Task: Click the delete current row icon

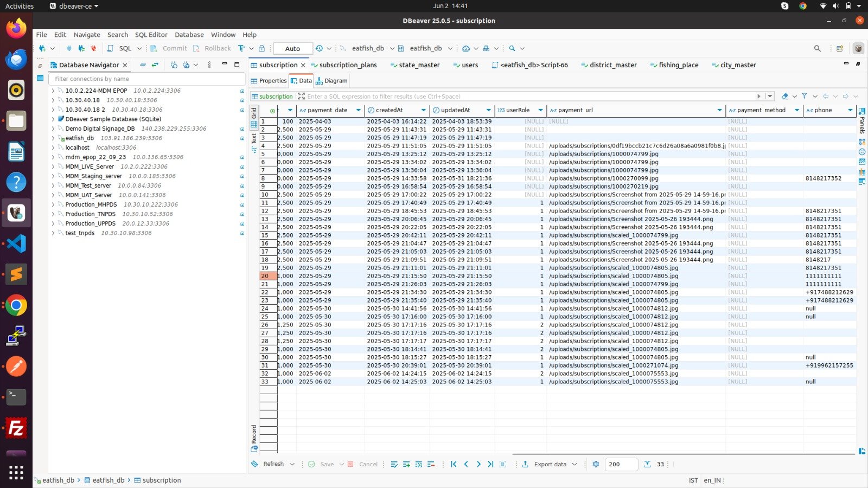Action: (x=431, y=464)
